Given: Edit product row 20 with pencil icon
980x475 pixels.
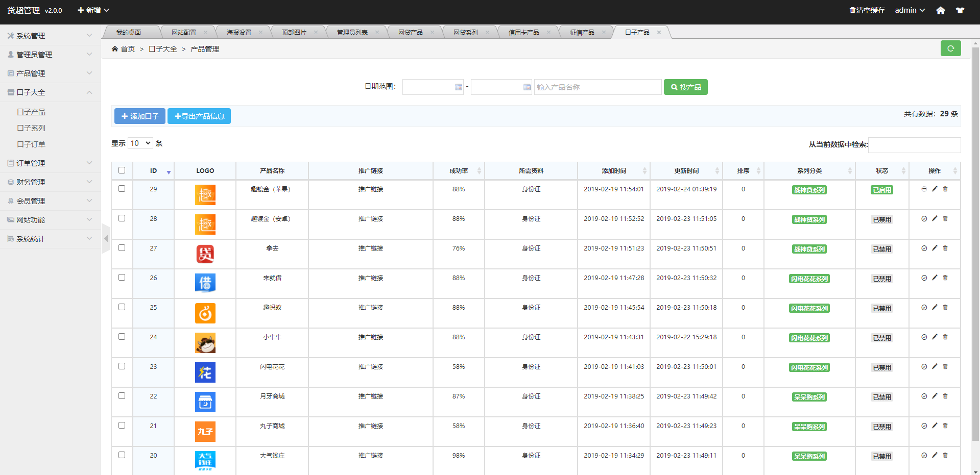Looking at the screenshot, I should (x=935, y=455).
